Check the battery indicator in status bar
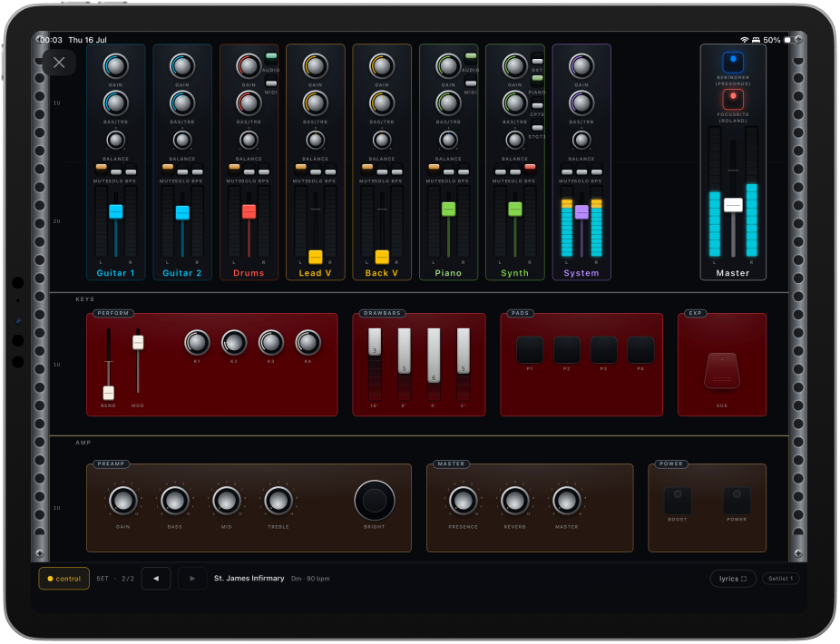 click(787, 40)
